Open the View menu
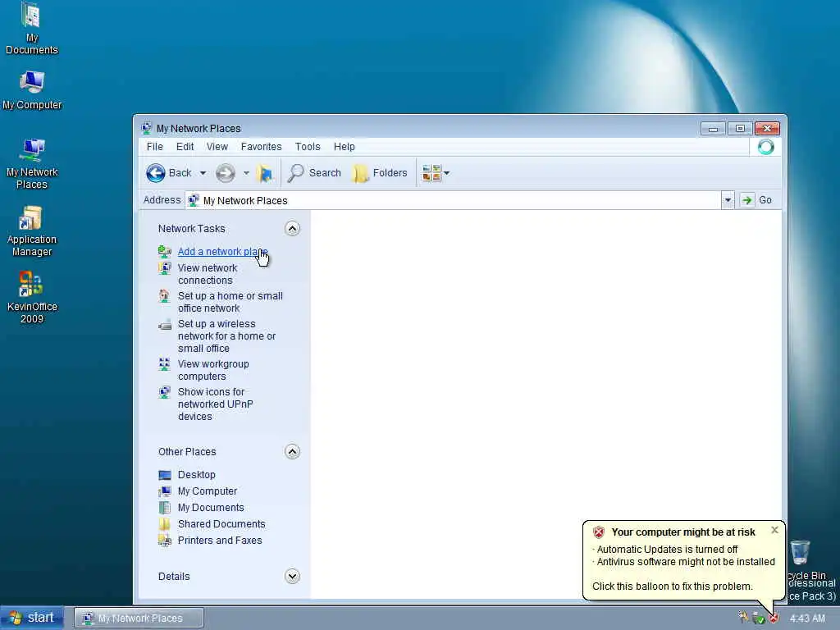This screenshot has height=630, width=840. (x=217, y=147)
